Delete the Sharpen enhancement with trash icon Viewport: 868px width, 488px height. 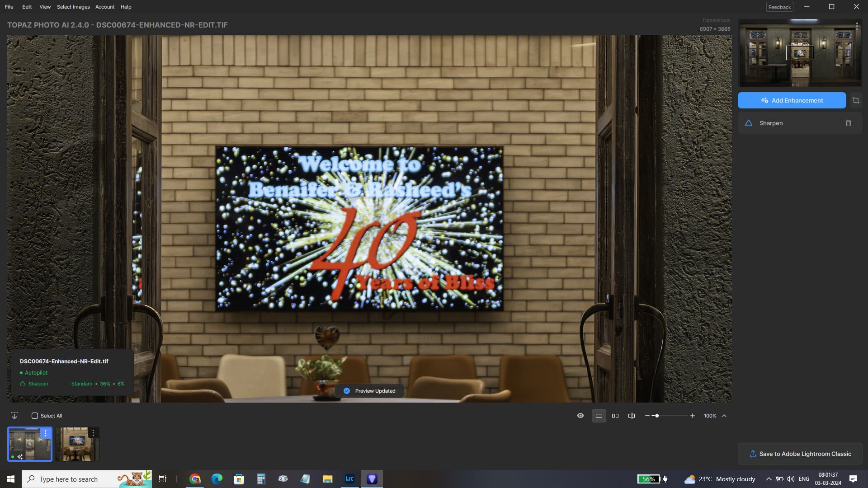(x=848, y=123)
